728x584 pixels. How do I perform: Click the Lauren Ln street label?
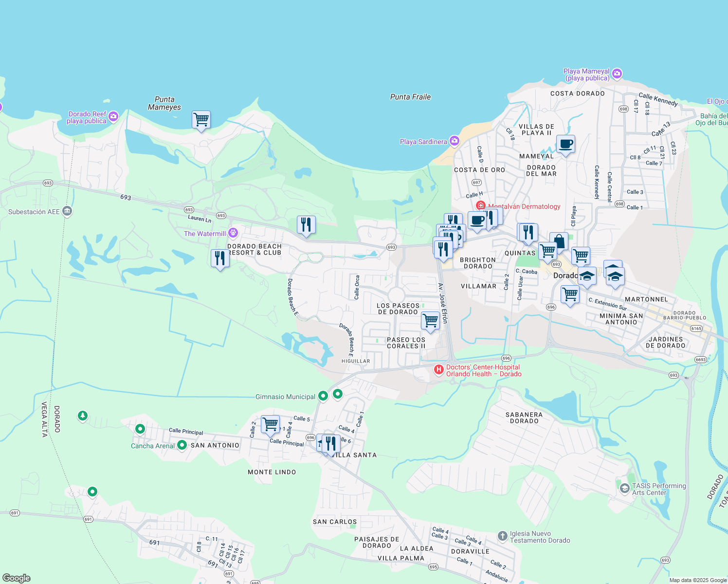pos(200,219)
